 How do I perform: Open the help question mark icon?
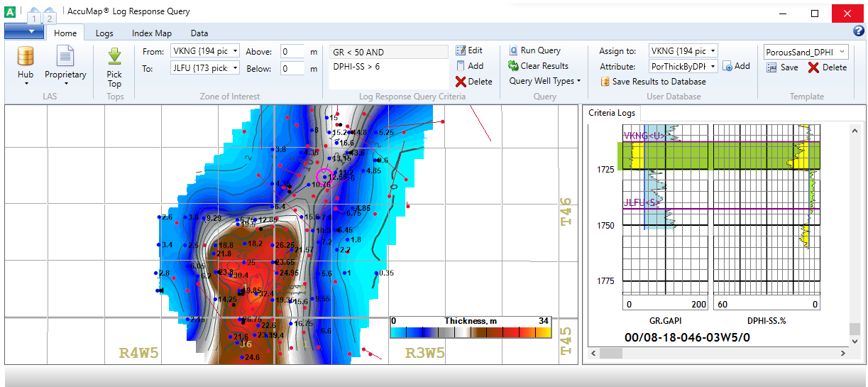point(859,31)
